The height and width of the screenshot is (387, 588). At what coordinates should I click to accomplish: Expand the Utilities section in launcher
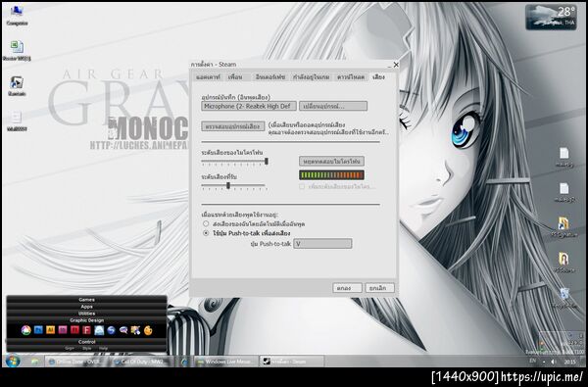pyautogui.click(x=86, y=314)
